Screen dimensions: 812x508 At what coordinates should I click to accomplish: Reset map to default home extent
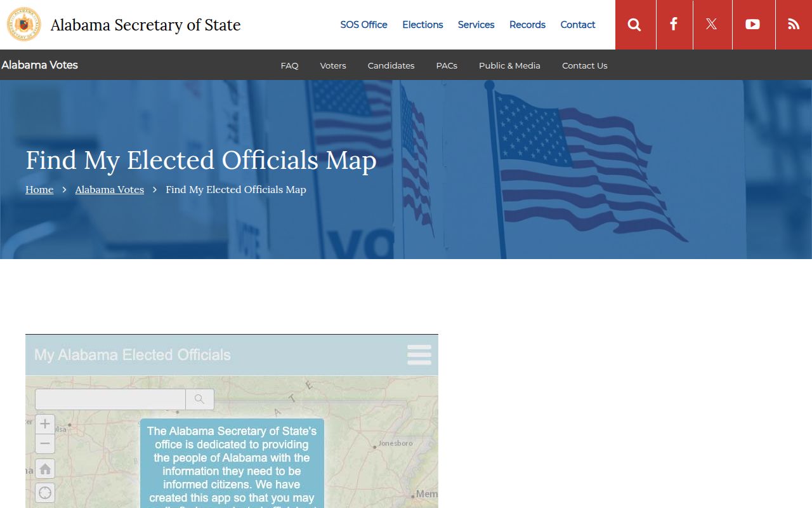pos(45,469)
